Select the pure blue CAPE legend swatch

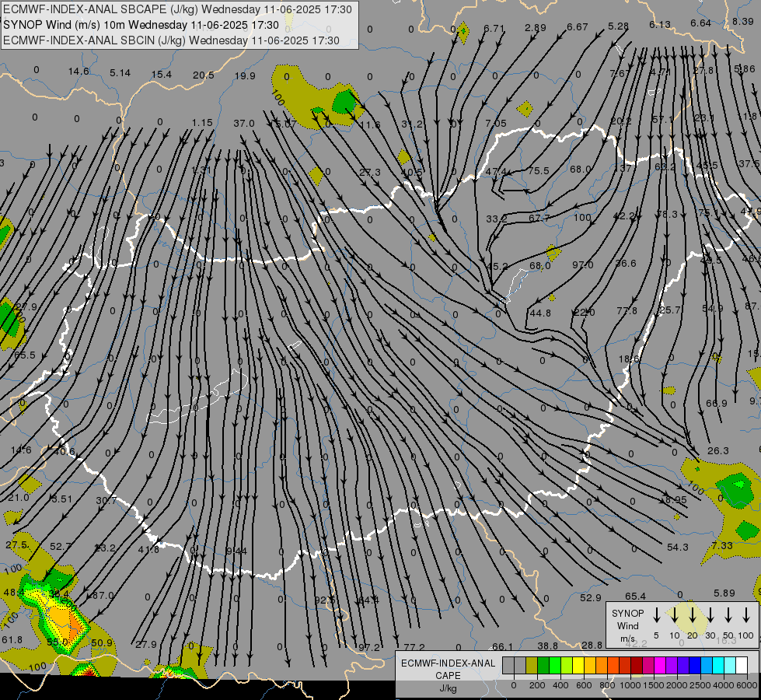pos(694,666)
